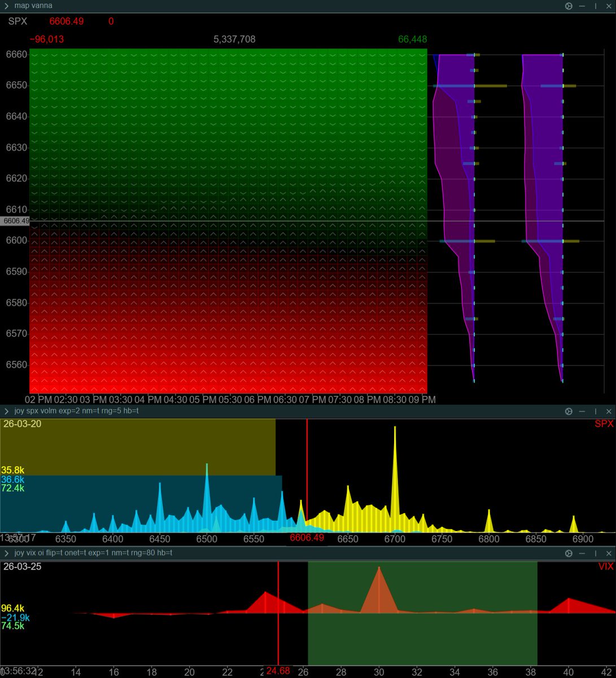The image size is (616, 678).
Task: Click 6900 on the volm strike axis
Action: click(583, 539)
